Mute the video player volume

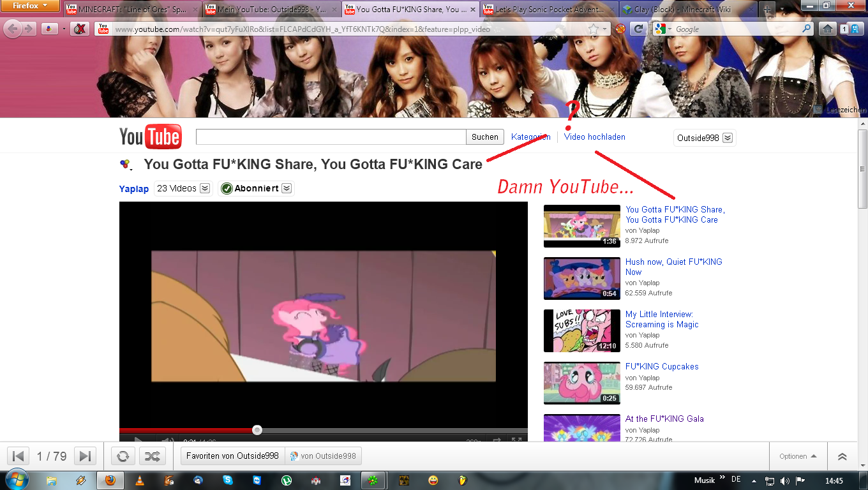coord(168,440)
